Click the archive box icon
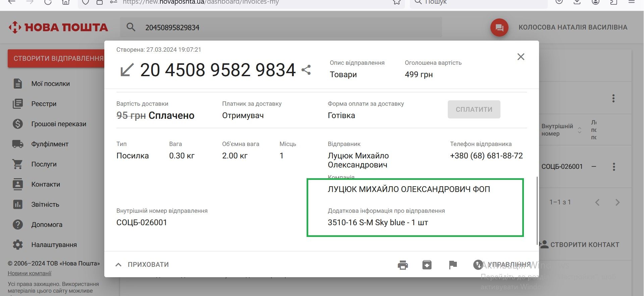 427,265
